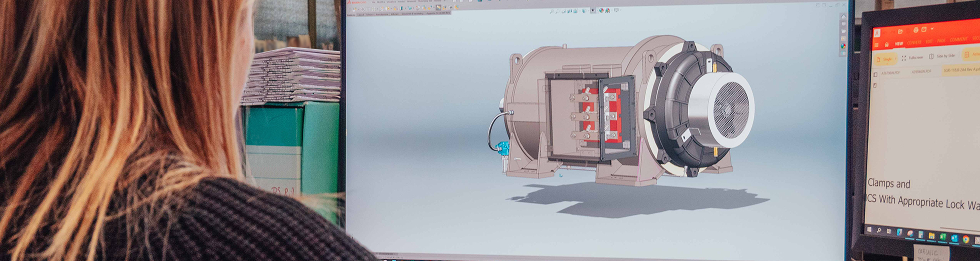Switch to A39046W.PDF document tab
The image size is (980, 261).
[x=921, y=71]
